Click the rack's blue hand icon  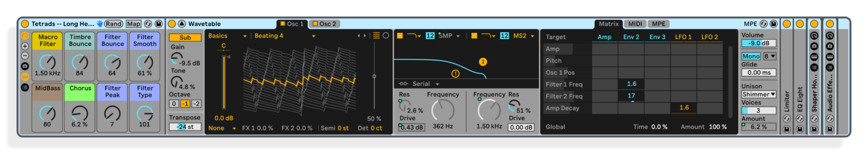click(100, 24)
